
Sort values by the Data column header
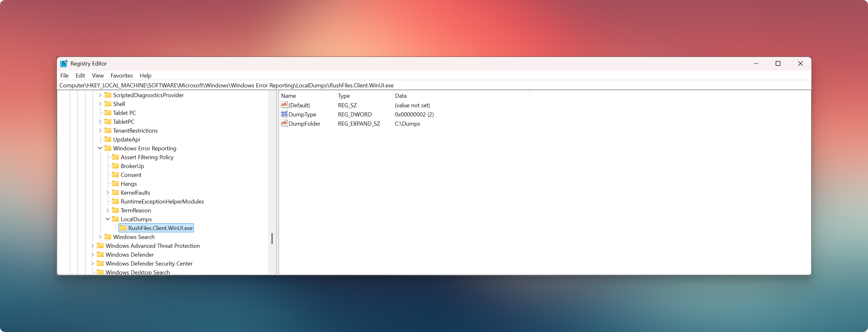point(461,96)
